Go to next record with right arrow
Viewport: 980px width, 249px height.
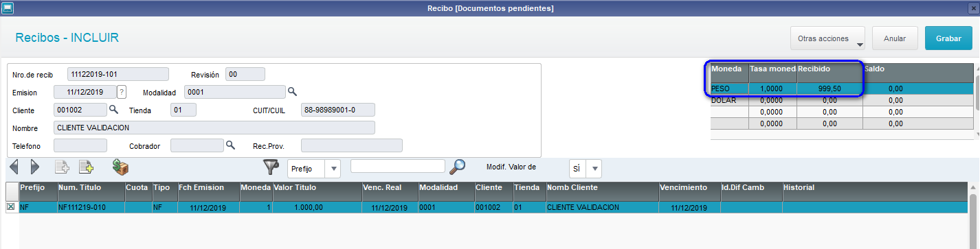35,167
